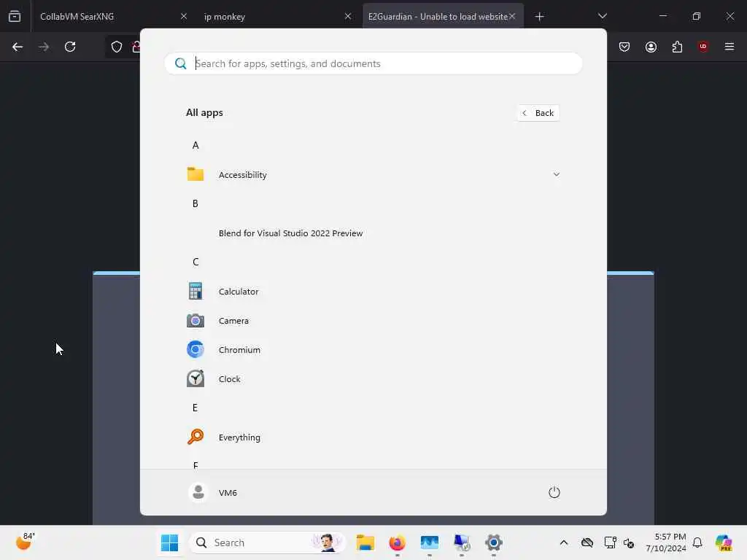Click the Windows Start button
Image resolution: width=747 pixels, height=560 pixels.
pyautogui.click(x=169, y=542)
